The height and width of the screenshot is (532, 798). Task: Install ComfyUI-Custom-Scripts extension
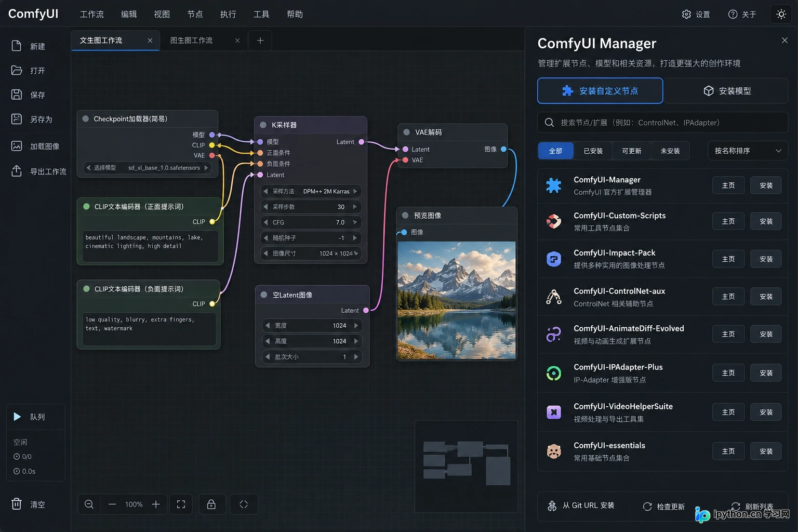tap(766, 221)
